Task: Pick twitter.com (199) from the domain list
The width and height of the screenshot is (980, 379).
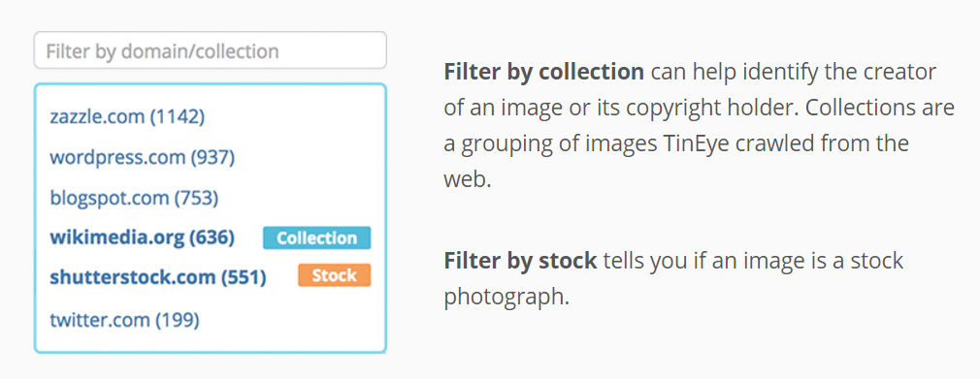Action: click(124, 320)
